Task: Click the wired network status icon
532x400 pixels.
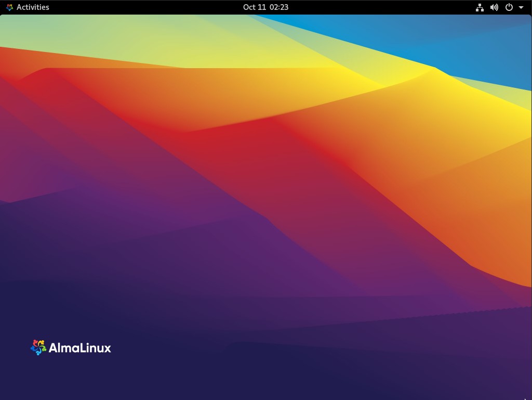Action: 480,7
